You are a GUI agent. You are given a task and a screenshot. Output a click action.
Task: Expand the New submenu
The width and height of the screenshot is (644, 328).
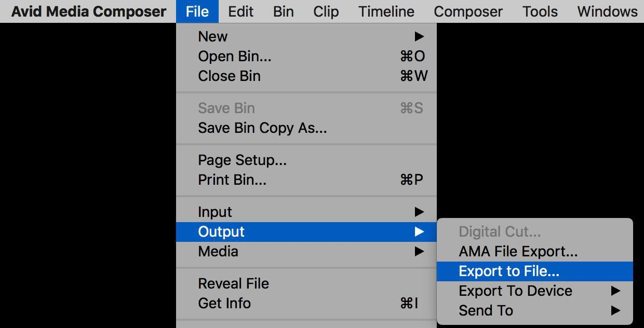coord(306,36)
